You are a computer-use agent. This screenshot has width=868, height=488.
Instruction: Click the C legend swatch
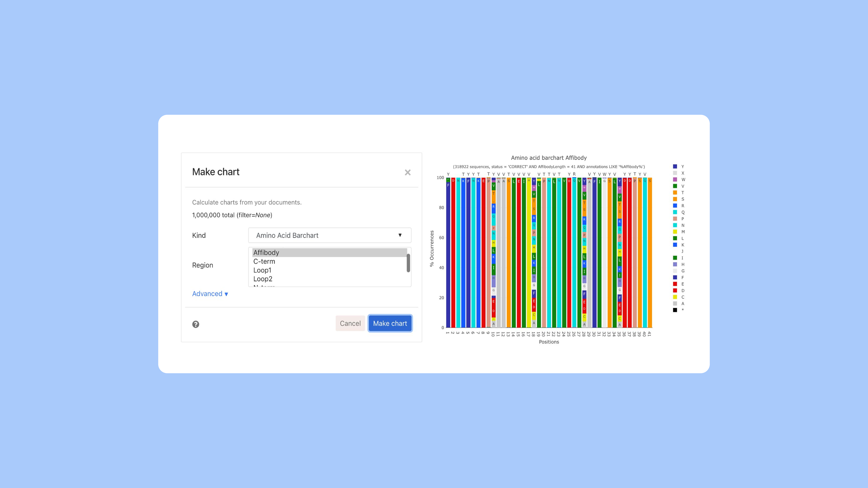(x=675, y=297)
